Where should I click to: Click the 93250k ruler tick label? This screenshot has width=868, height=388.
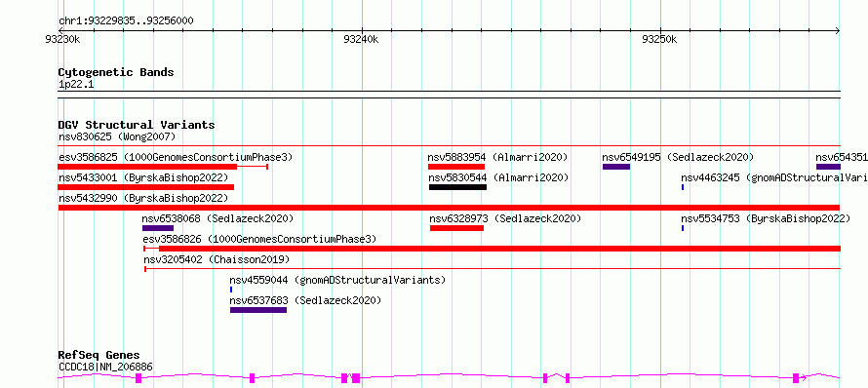[659, 39]
